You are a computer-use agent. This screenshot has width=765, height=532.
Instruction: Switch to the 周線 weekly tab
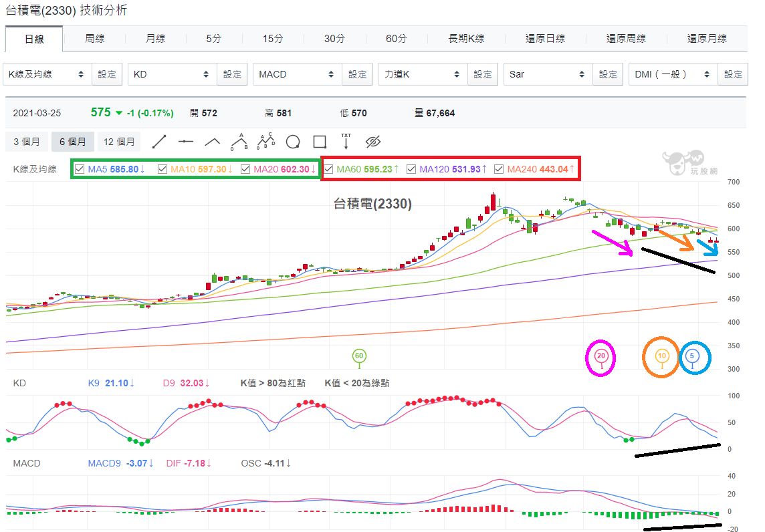pos(95,39)
